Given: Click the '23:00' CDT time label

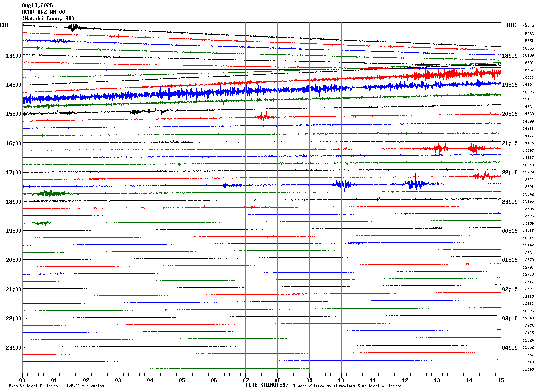Looking at the screenshot, I should pyautogui.click(x=13, y=347).
